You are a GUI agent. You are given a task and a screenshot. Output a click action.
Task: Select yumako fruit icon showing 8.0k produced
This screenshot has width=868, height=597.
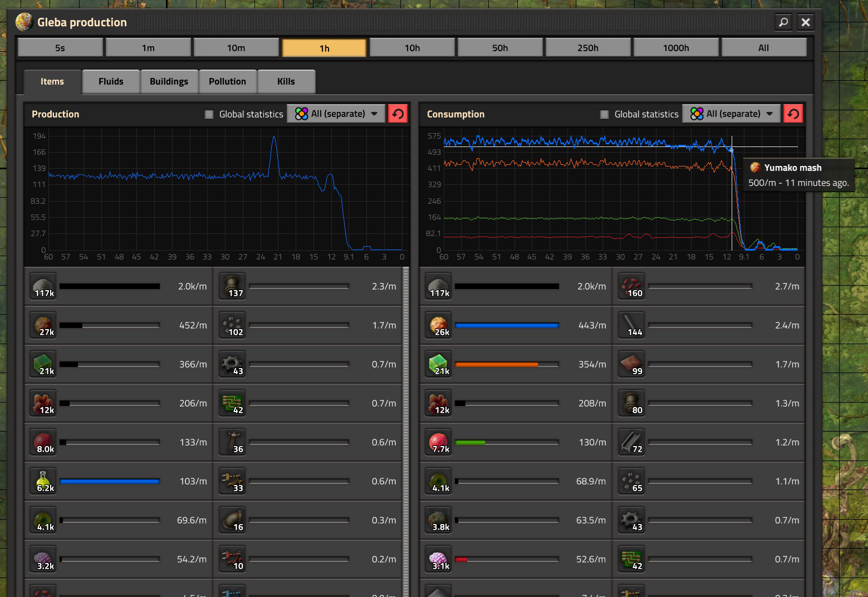click(x=43, y=442)
